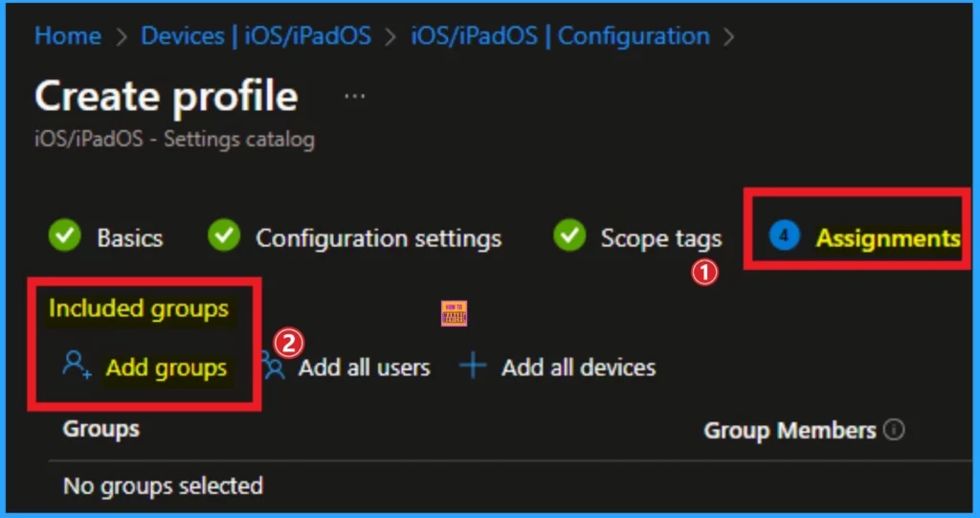Click the blue step 4 circle
The height and width of the screenshot is (518, 980).
[785, 236]
